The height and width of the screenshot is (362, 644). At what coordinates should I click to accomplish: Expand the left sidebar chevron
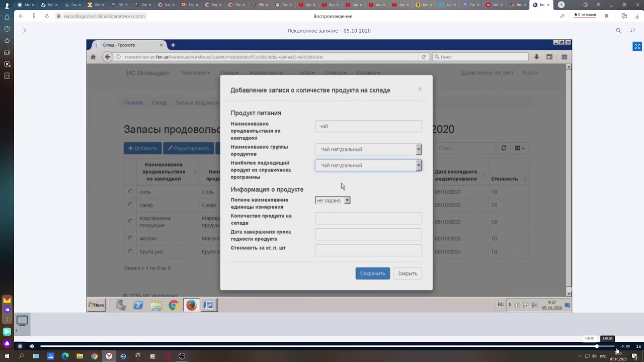pos(24,30)
